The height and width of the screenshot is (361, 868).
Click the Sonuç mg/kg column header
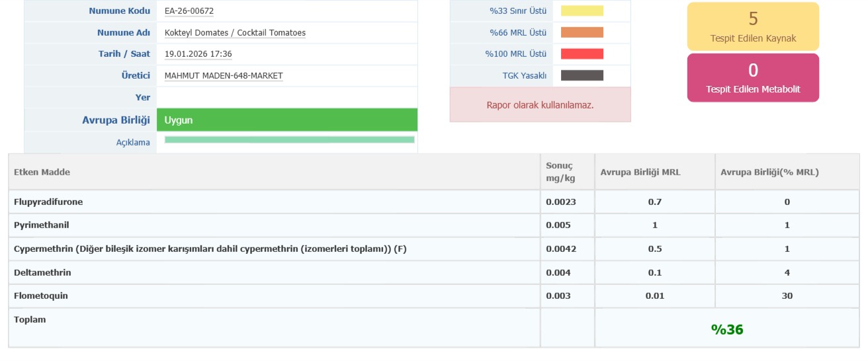point(560,172)
